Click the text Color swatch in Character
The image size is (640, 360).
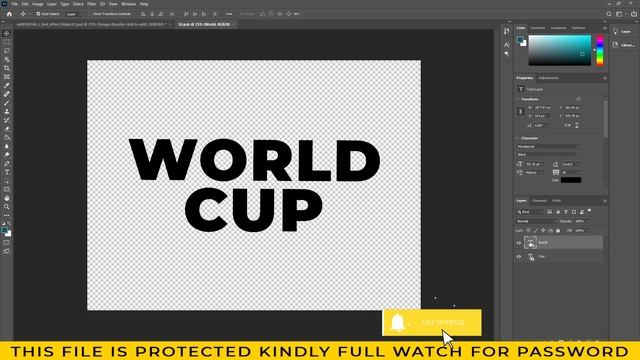(571, 180)
